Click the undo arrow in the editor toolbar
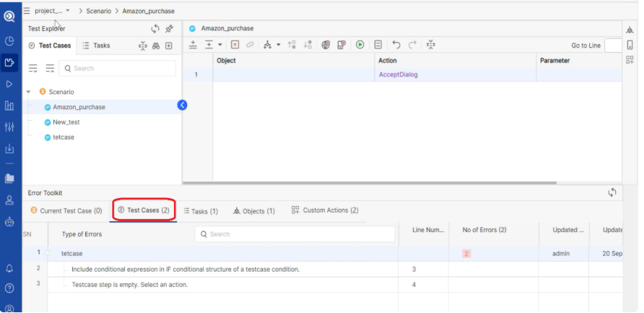 point(396,45)
